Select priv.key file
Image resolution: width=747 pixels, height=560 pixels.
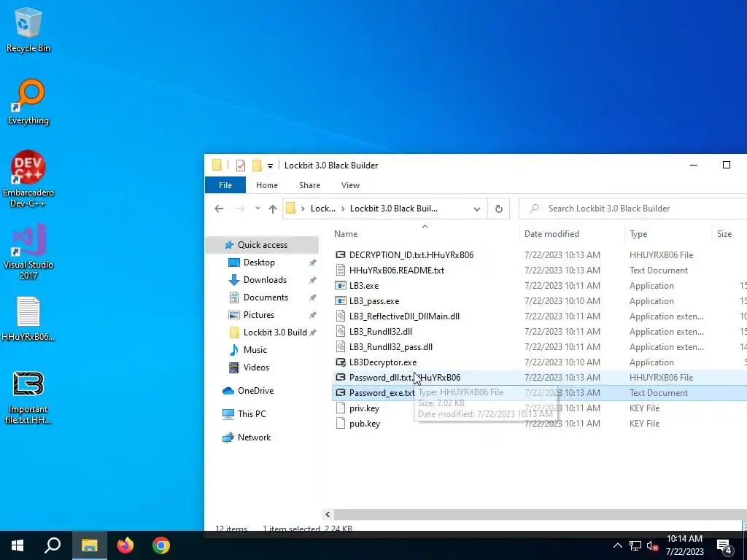coord(364,408)
